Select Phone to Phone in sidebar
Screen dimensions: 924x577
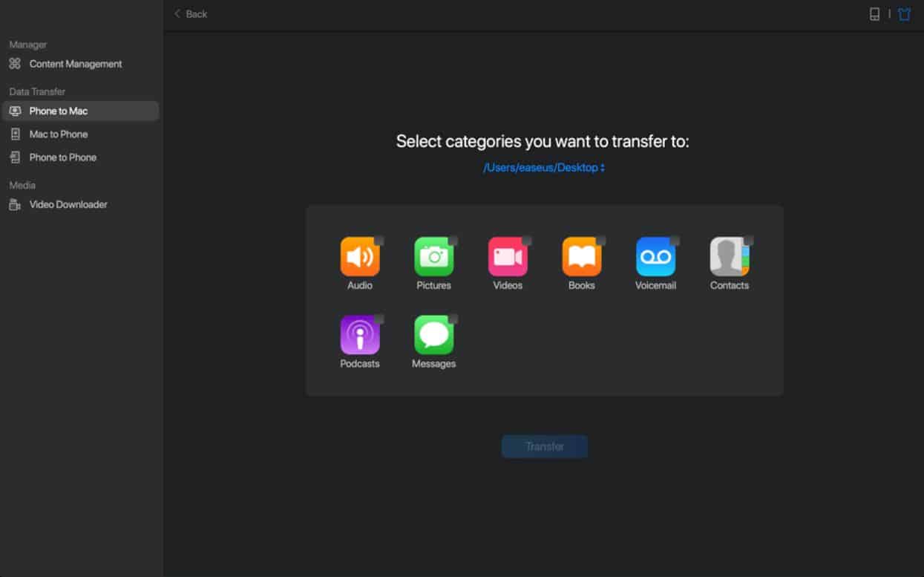click(x=62, y=157)
